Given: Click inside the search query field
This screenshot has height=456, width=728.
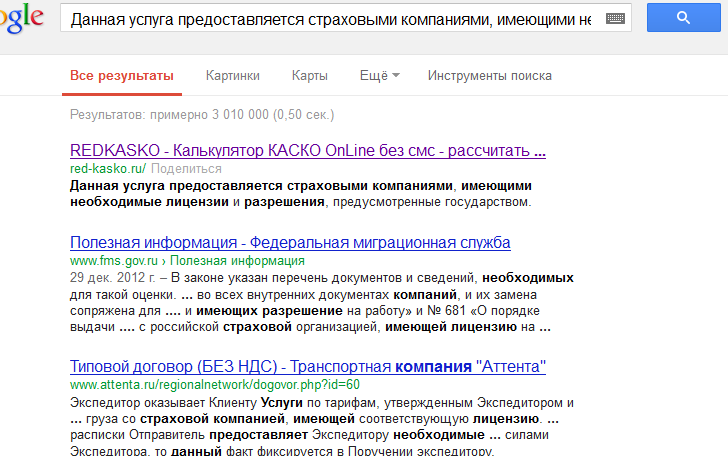Looking at the screenshot, I should [330, 18].
